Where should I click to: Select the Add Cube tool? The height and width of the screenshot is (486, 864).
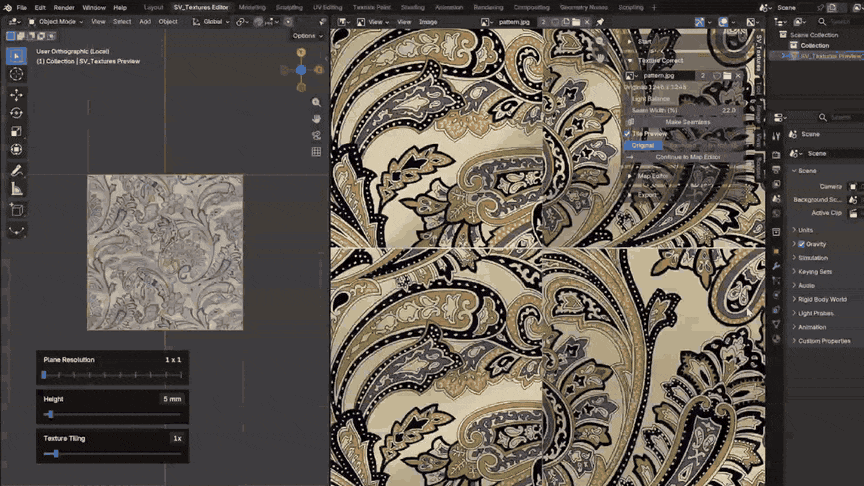[17, 210]
